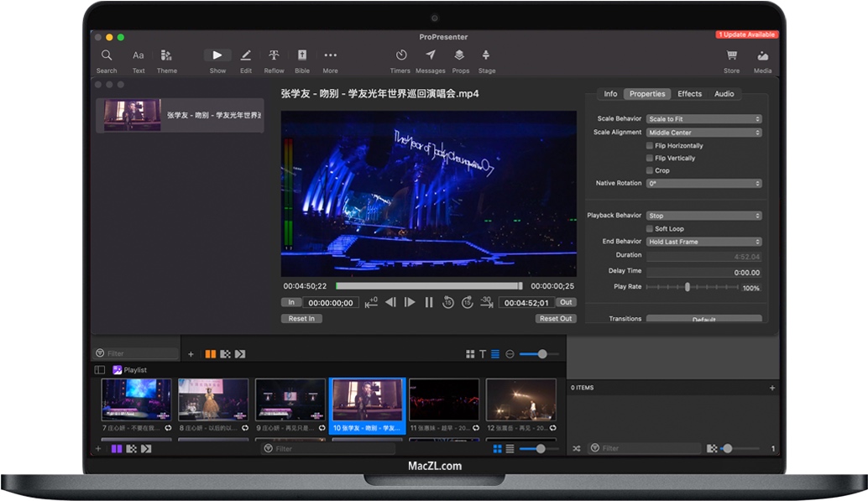
Task: Select thumbnail 10 张学友 - 吻别
Action: point(367,406)
